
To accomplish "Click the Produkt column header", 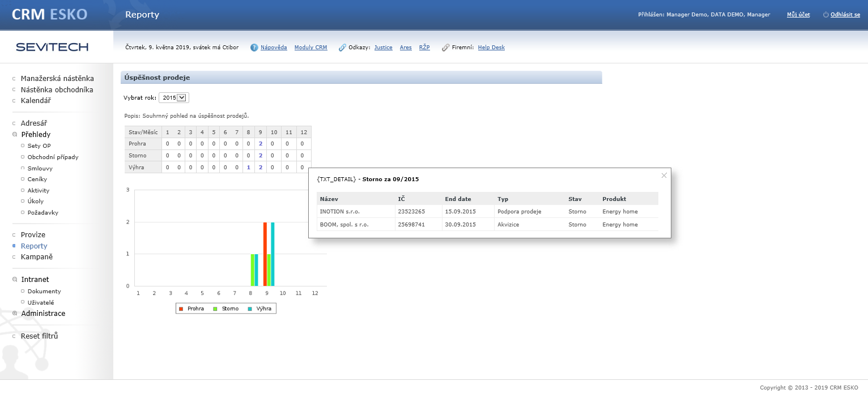I will point(614,199).
